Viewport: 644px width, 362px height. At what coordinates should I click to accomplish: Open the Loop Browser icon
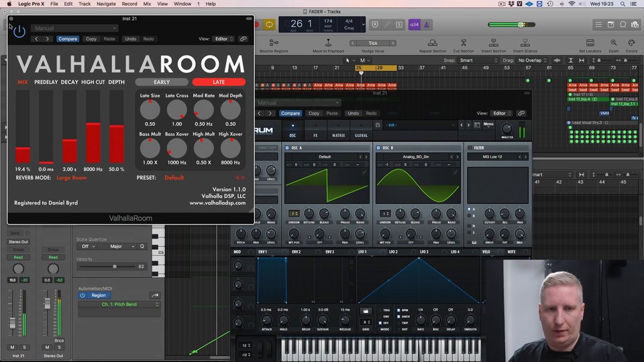pos(623,25)
